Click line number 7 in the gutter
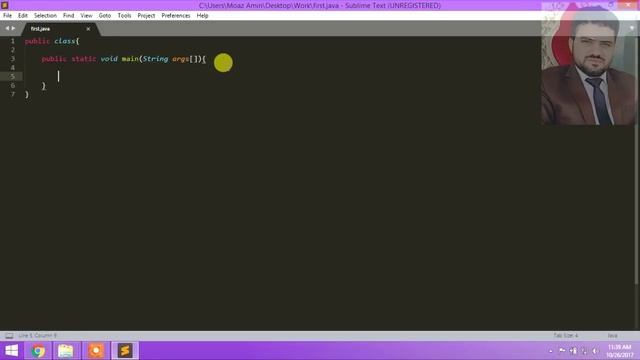The height and width of the screenshot is (360, 640). coord(13,94)
